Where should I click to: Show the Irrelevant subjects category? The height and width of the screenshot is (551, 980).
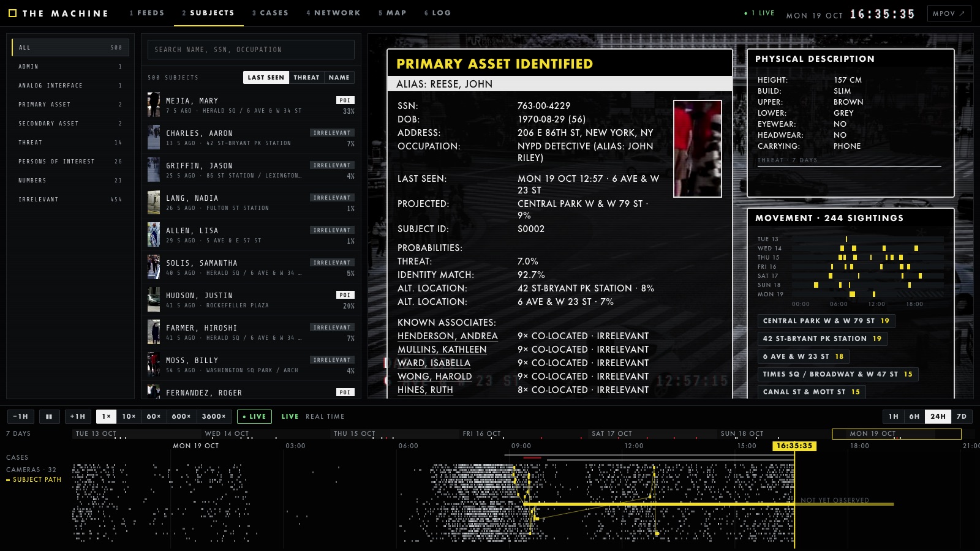(x=70, y=200)
